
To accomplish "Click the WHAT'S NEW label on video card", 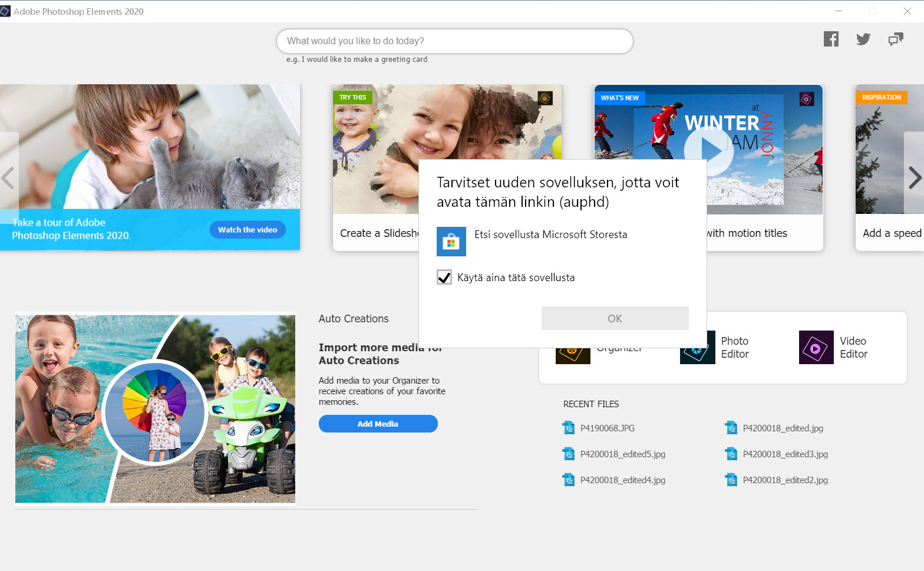I will click(x=620, y=98).
